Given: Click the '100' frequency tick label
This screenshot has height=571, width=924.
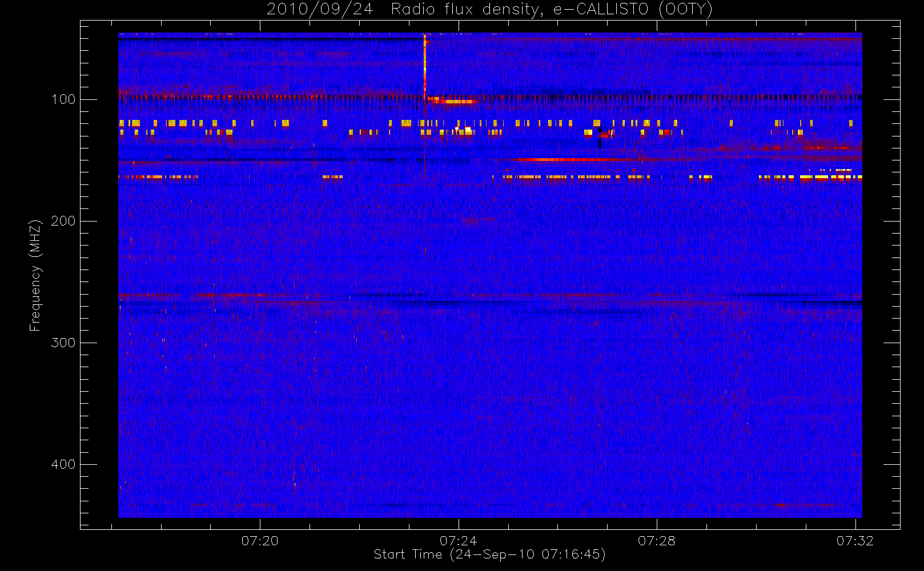Looking at the screenshot, I should [x=63, y=99].
